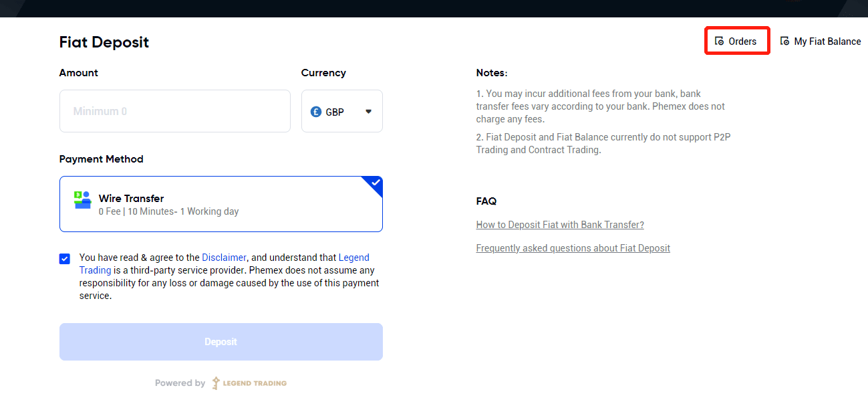Click the '0 Fee | 10 Minutes- 1 Working day' text
The height and width of the screenshot is (396, 868).
point(168,211)
